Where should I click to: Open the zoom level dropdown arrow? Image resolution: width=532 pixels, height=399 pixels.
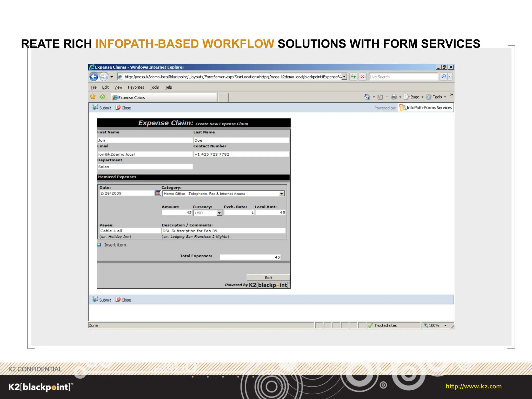click(x=445, y=325)
